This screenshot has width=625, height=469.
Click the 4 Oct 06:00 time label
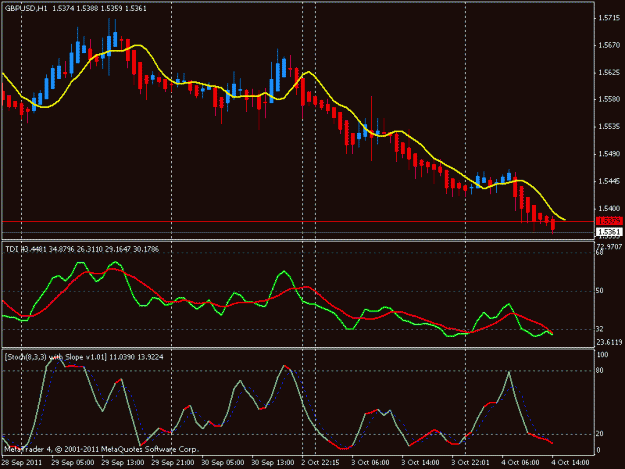click(x=521, y=463)
